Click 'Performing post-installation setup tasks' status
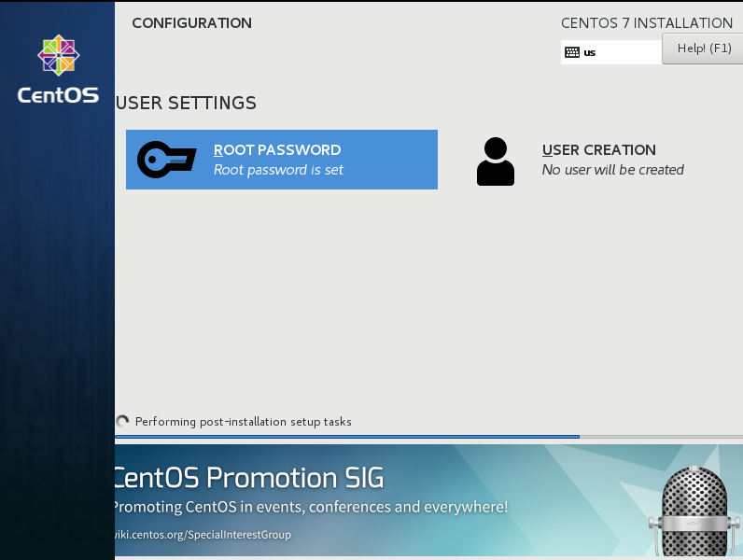This screenshot has height=560, width=743. coord(243,422)
